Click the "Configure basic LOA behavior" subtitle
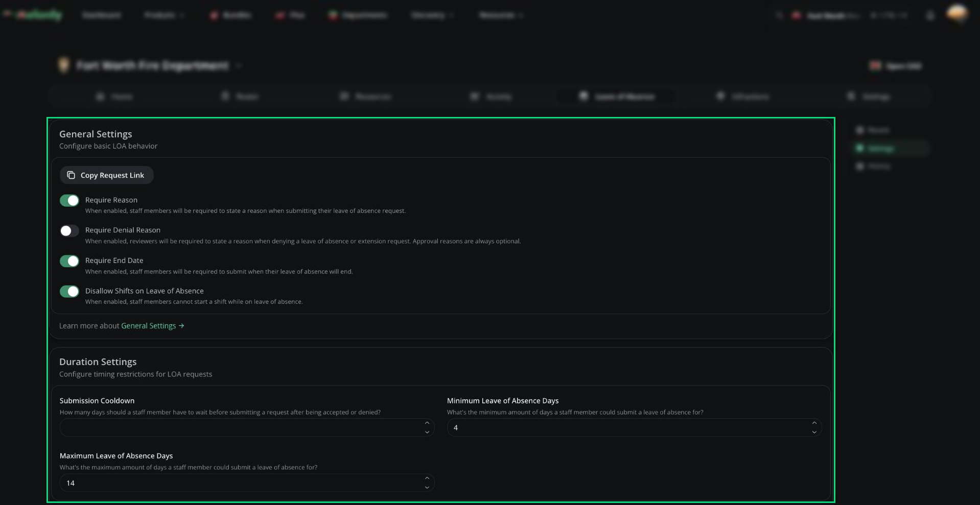 108,146
